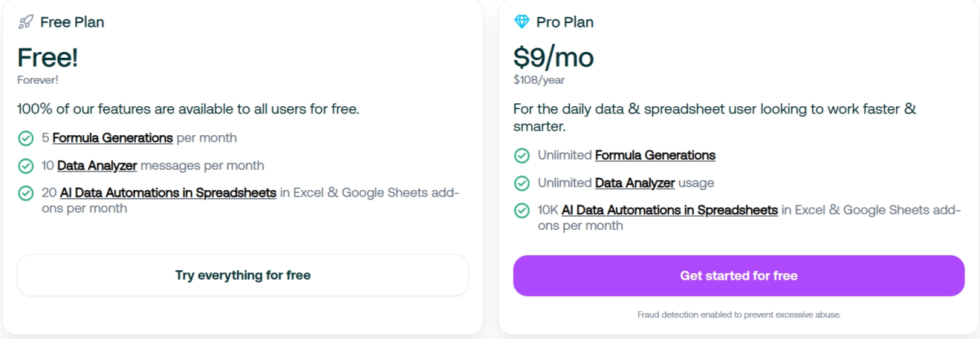Click the Pro Plan heading text
Viewport: 980px width, 339px height.
[x=564, y=22]
